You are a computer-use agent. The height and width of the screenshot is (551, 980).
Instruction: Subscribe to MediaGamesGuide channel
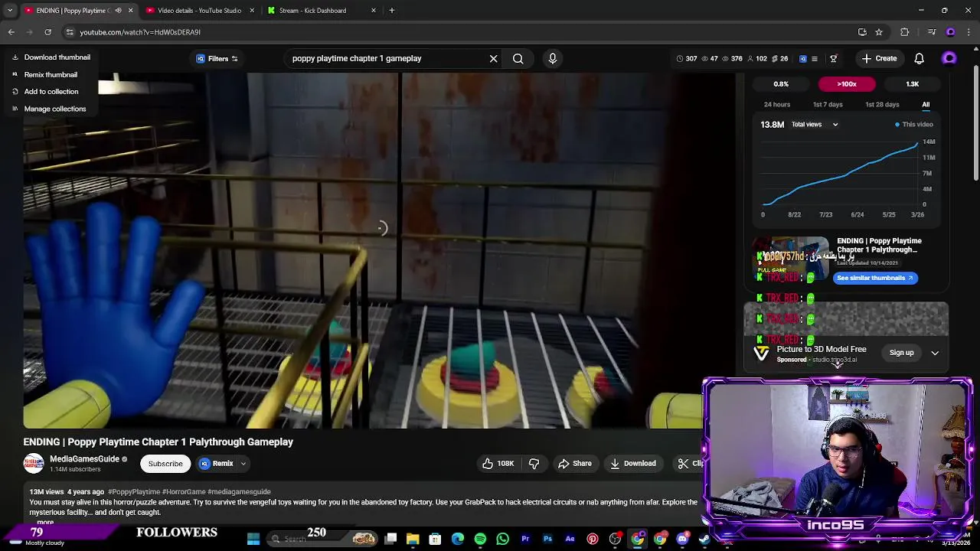coord(165,464)
